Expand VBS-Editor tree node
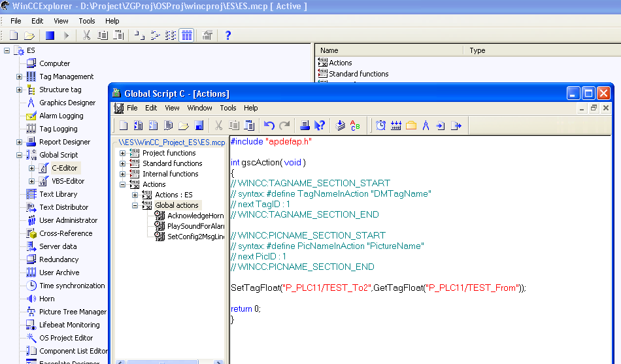Screen dimensions: 621x364 31,182
